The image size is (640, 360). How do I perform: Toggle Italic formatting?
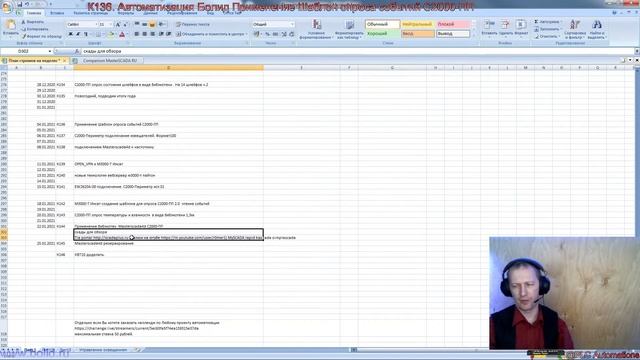78,34
